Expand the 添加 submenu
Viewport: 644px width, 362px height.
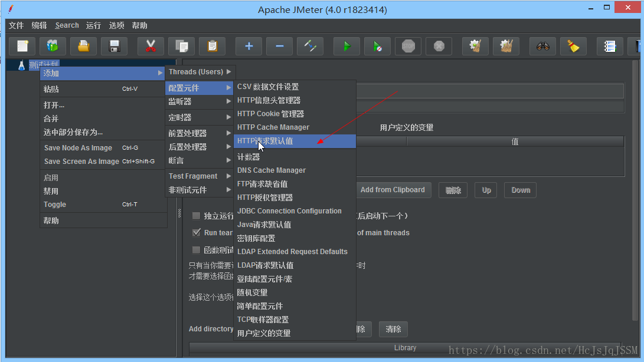(x=103, y=73)
